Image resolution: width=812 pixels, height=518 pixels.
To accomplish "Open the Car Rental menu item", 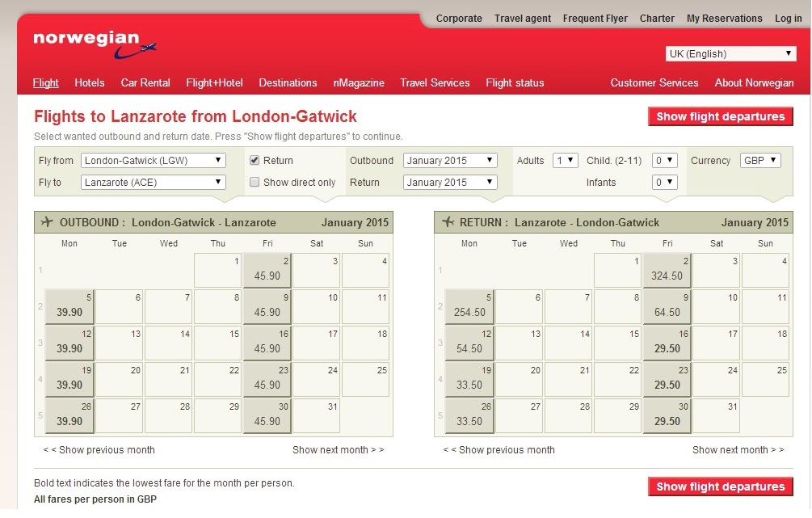I will (145, 83).
